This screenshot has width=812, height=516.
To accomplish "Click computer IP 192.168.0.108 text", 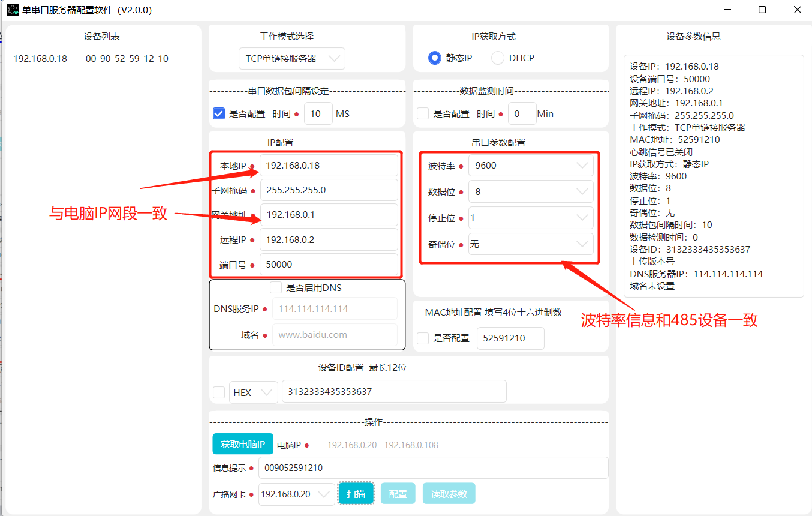I will click(x=411, y=445).
